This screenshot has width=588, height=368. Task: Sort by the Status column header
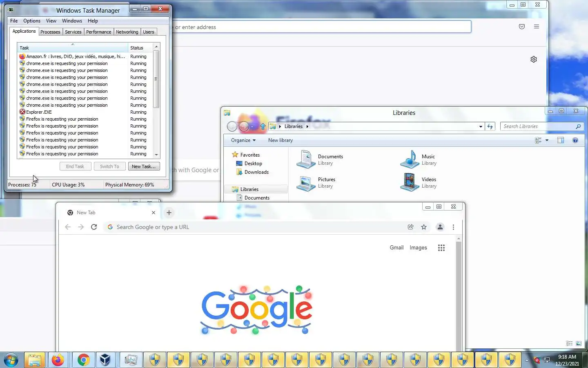pos(140,48)
